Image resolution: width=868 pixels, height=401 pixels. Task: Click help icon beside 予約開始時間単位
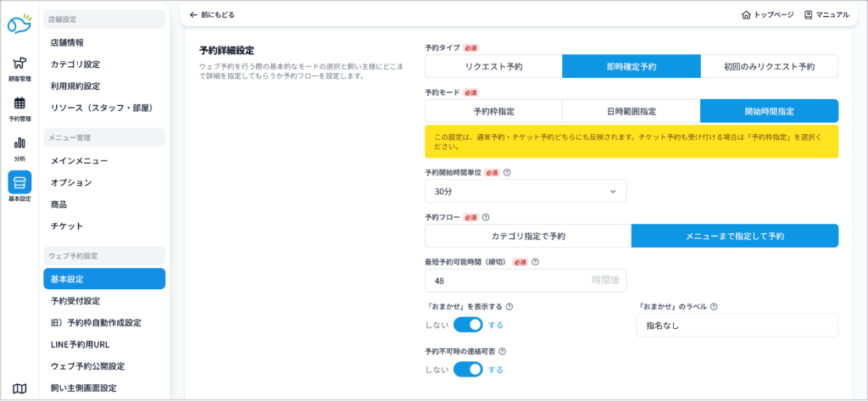click(507, 172)
